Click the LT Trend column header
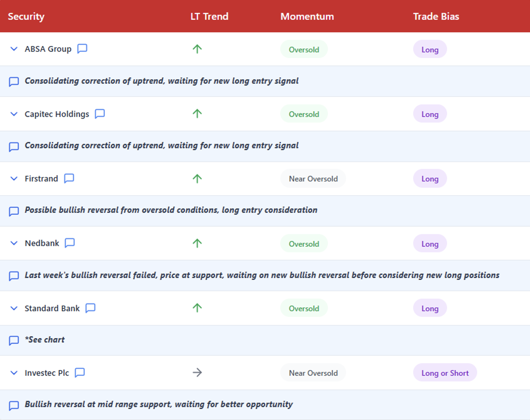The width and height of the screenshot is (530, 420). pyautogui.click(x=209, y=16)
